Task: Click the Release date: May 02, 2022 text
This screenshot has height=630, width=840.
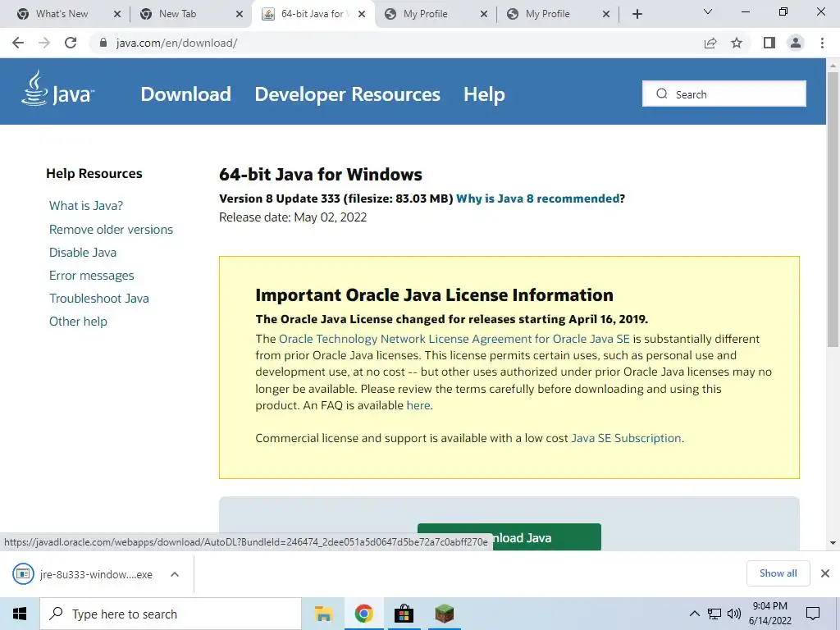Action: pos(293,217)
